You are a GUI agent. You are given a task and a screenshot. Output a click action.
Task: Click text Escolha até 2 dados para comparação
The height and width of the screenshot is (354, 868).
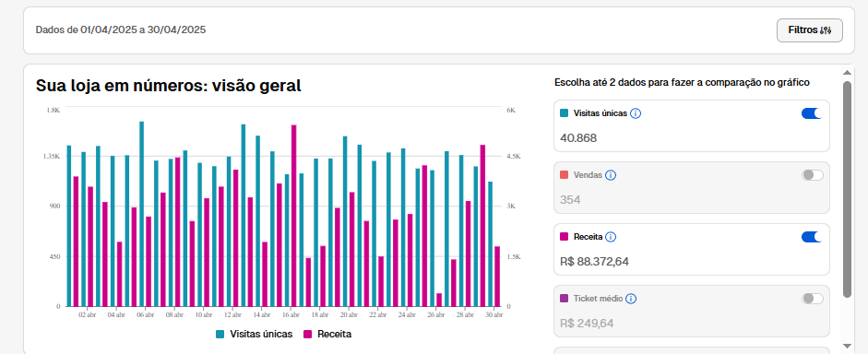[682, 83]
